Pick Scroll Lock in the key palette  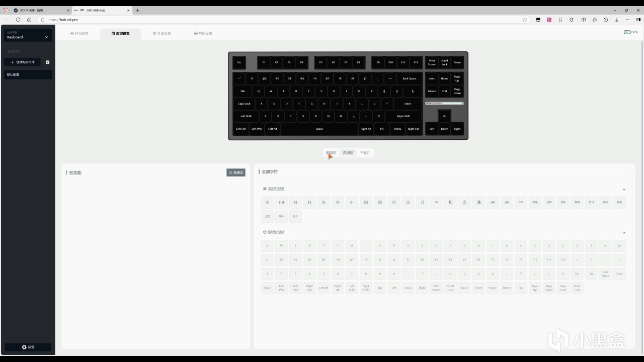450,288
